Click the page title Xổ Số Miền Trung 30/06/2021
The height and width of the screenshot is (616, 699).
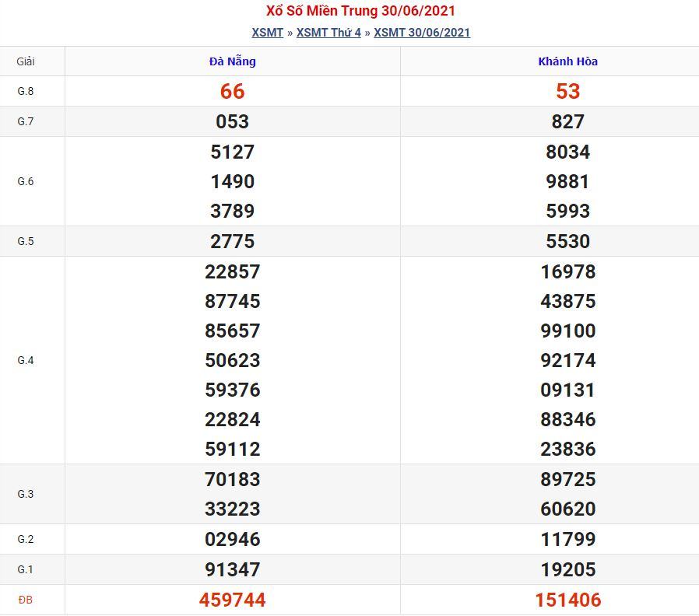click(x=360, y=11)
